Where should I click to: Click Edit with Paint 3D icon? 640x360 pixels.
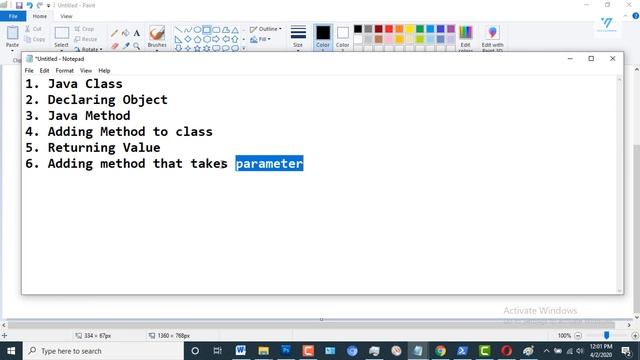492,37
